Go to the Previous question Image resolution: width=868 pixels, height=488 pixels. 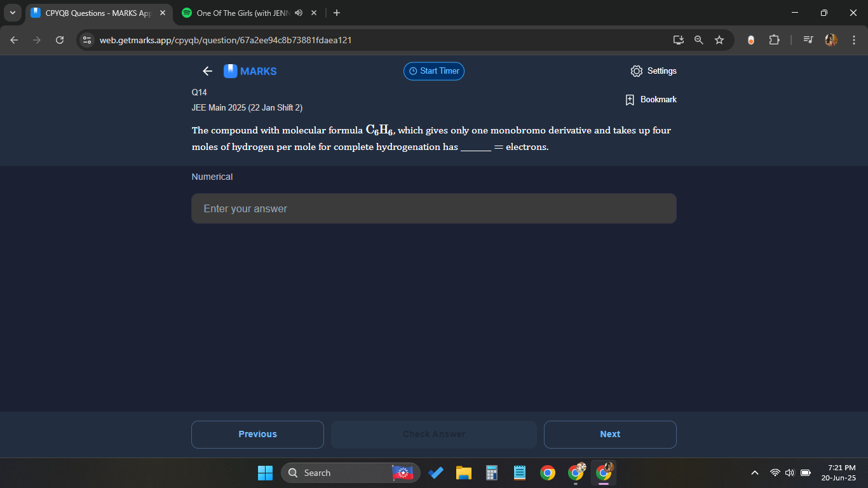click(257, 435)
